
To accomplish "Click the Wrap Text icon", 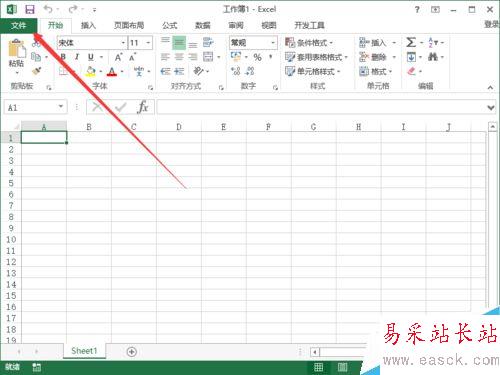I will click(x=208, y=42).
